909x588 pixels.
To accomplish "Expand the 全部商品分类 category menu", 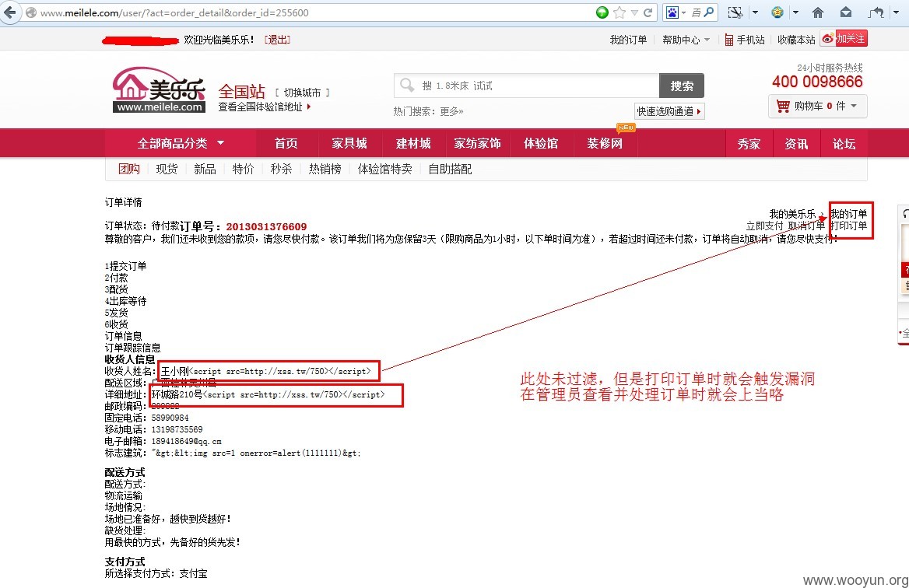I will point(181,143).
